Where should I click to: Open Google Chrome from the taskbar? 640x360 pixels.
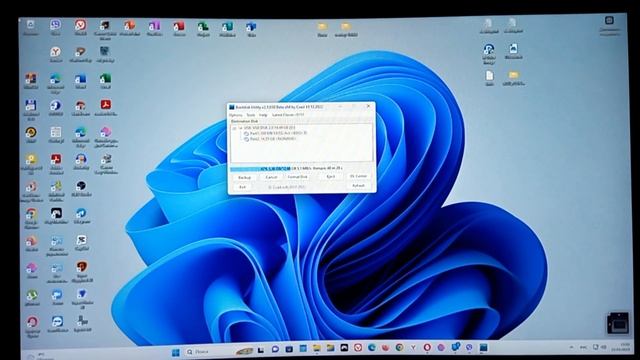(x=399, y=347)
